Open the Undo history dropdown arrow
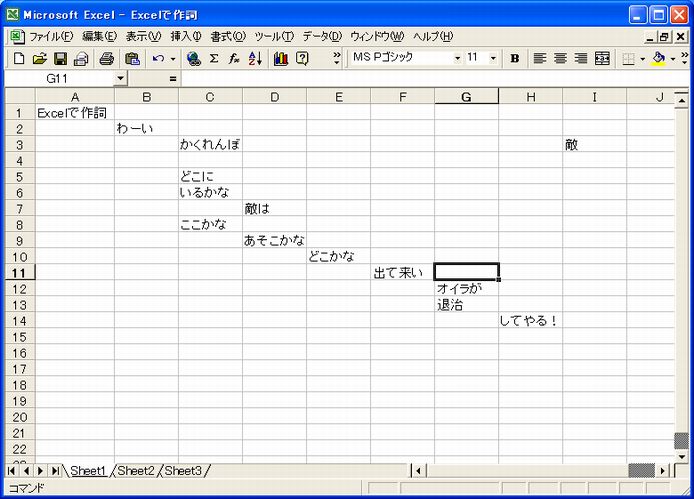Viewport: 694px width, 499px height. coord(173,58)
